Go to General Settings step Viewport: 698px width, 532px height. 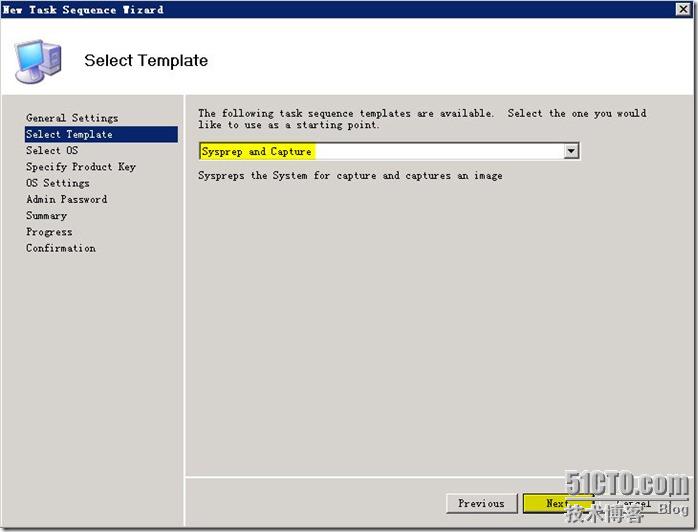[72, 118]
